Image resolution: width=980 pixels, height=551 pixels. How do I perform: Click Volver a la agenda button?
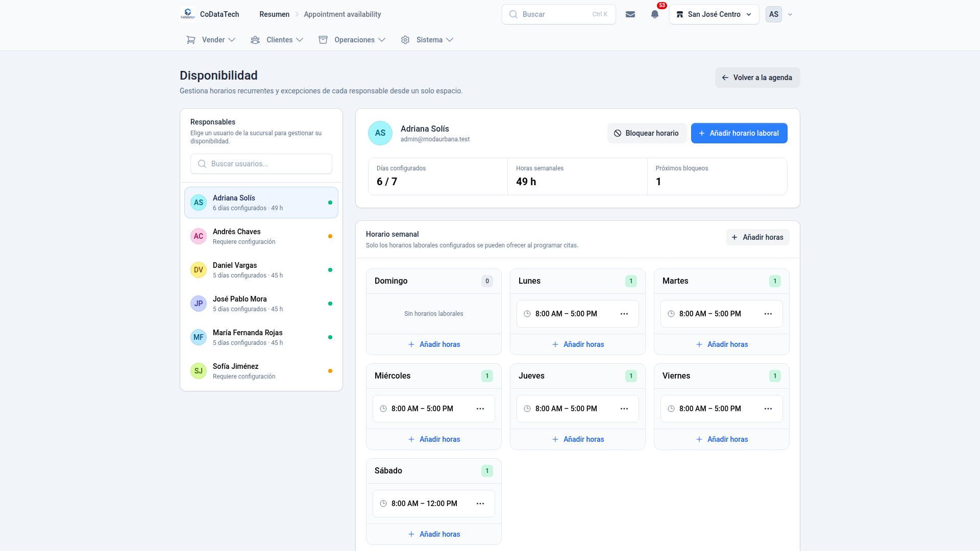757,78
